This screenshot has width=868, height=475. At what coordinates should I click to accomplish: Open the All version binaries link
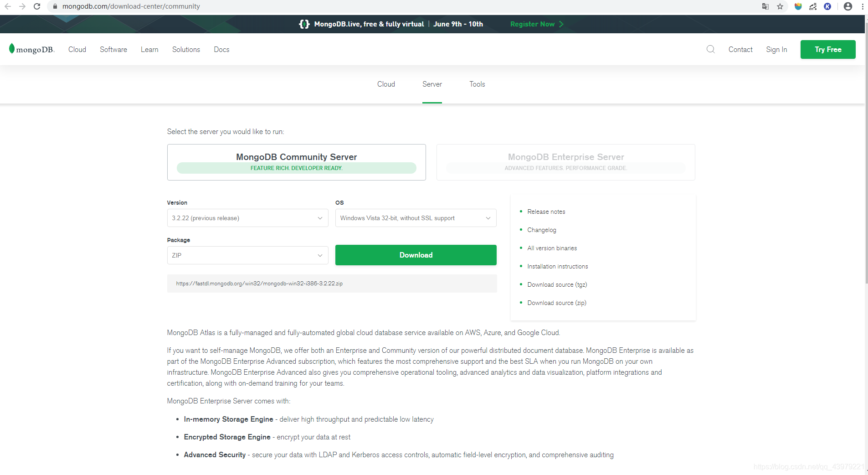[552, 248]
